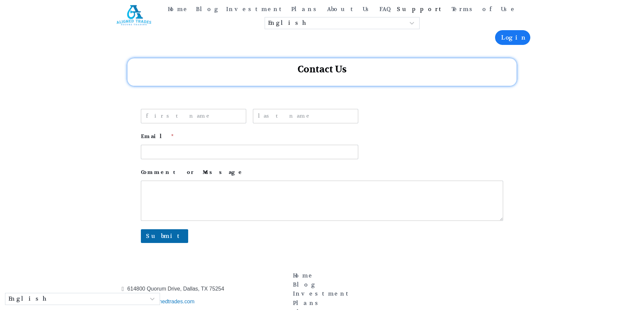Click the Login button

pyautogui.click(x=512, y=38)
